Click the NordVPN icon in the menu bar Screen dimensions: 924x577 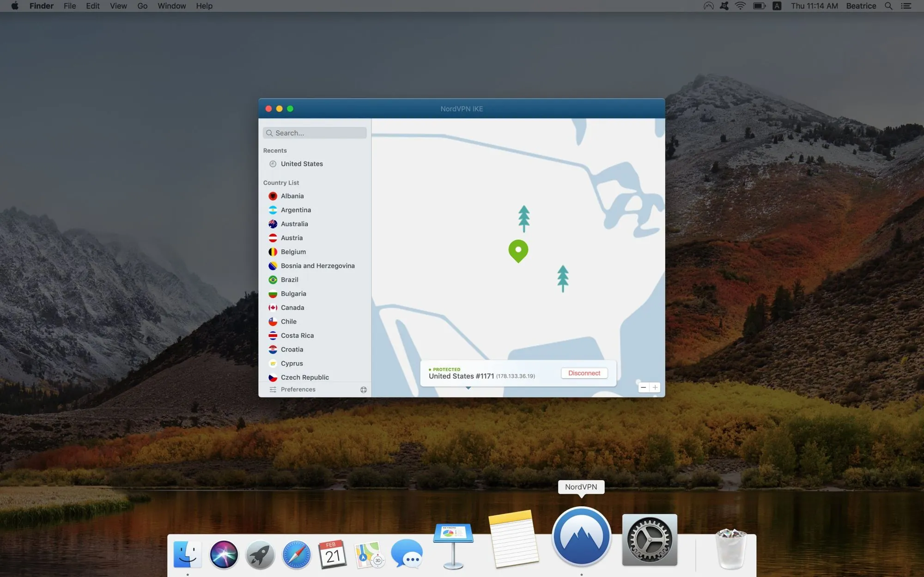coord(708,6)
